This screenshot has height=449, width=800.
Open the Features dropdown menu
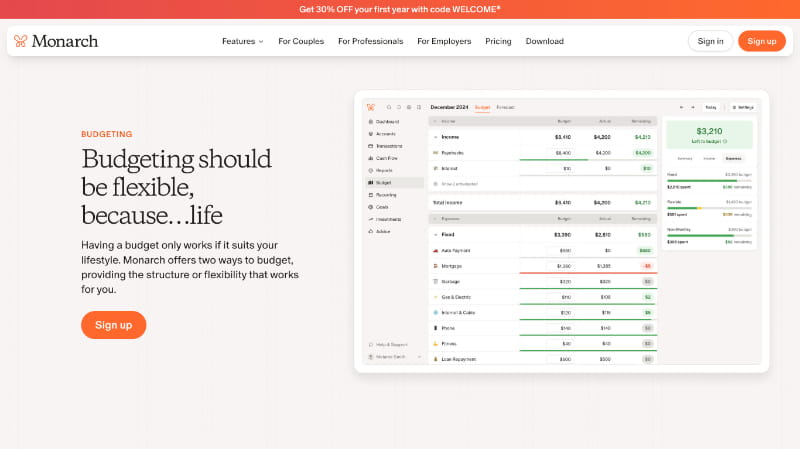242,41
